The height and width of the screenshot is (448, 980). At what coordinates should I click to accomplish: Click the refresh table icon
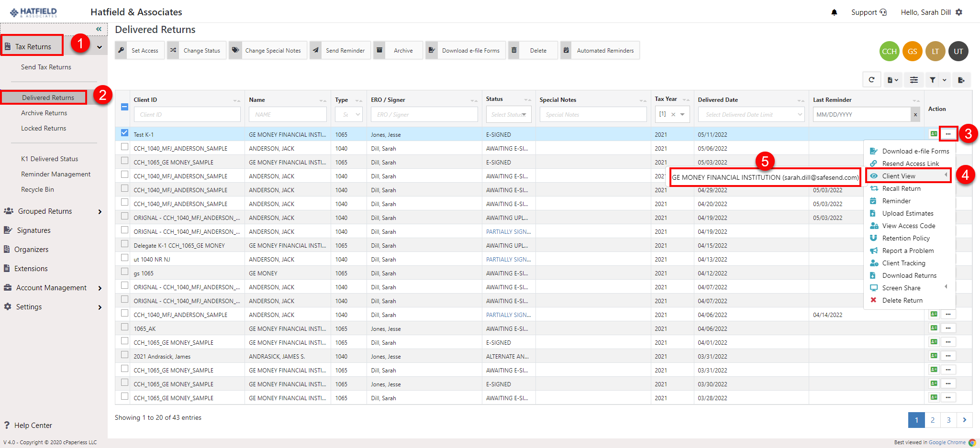[x=871, y=80]
